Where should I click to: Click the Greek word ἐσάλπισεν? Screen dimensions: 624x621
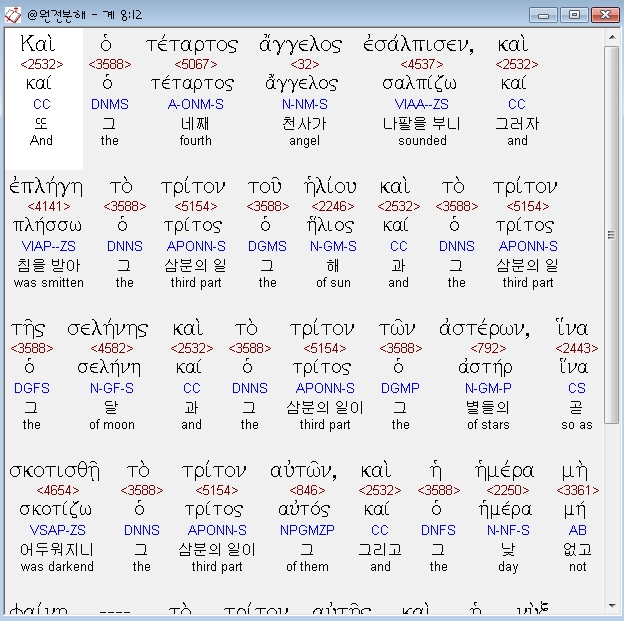tap(418, 45)
